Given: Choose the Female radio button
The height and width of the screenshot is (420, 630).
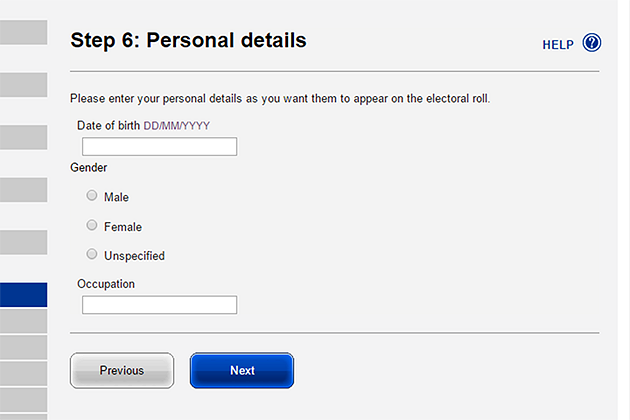Looking at the screenshot, I should tap(92, 225).
